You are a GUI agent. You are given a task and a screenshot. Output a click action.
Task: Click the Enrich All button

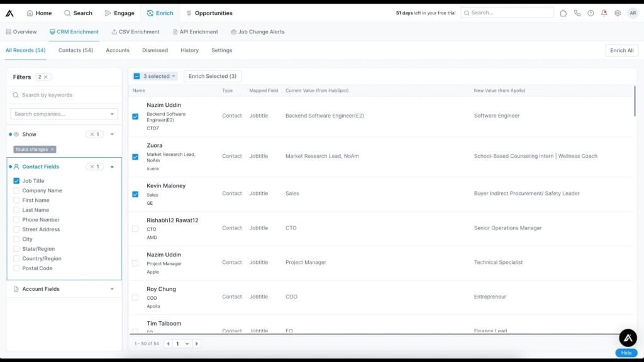click(621, 50)
